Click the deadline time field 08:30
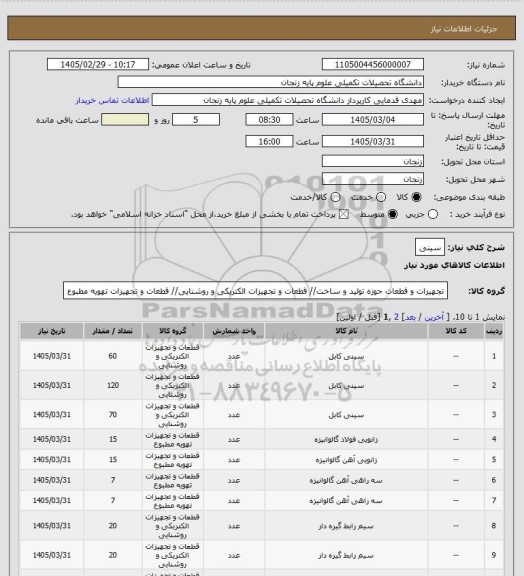The image size is (524, 576). tap(269, 120)
